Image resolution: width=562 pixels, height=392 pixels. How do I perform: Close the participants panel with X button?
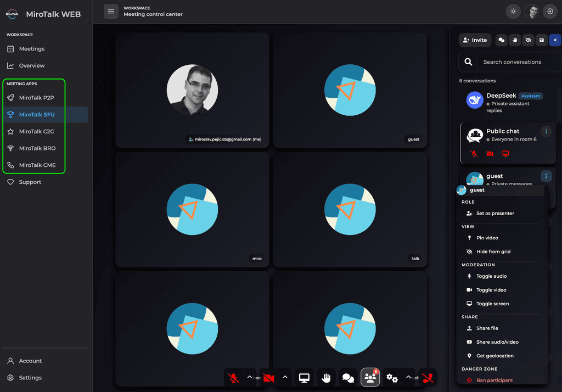click(555, 40)
